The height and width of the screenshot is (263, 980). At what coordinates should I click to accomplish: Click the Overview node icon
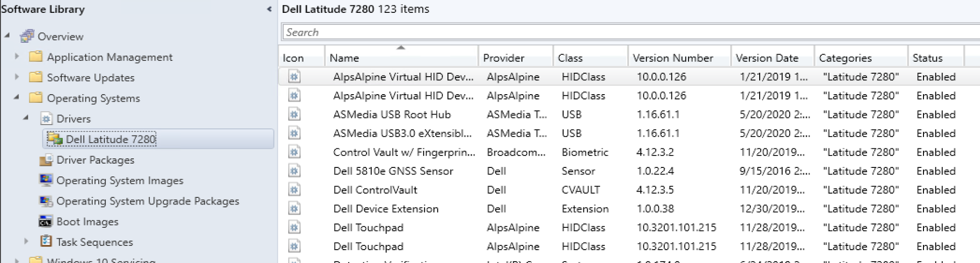(27, 36)
